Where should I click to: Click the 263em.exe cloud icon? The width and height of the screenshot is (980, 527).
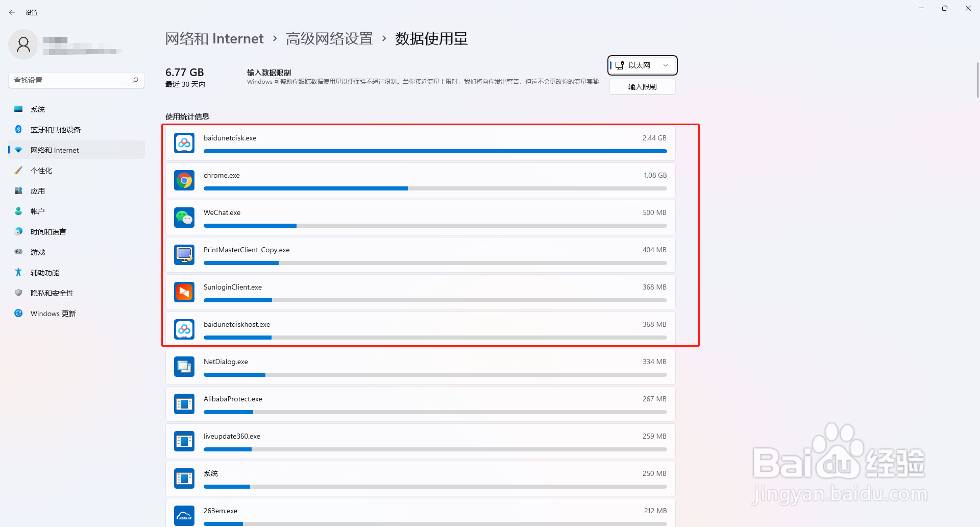pyautogui.click(x=184, y=516)
